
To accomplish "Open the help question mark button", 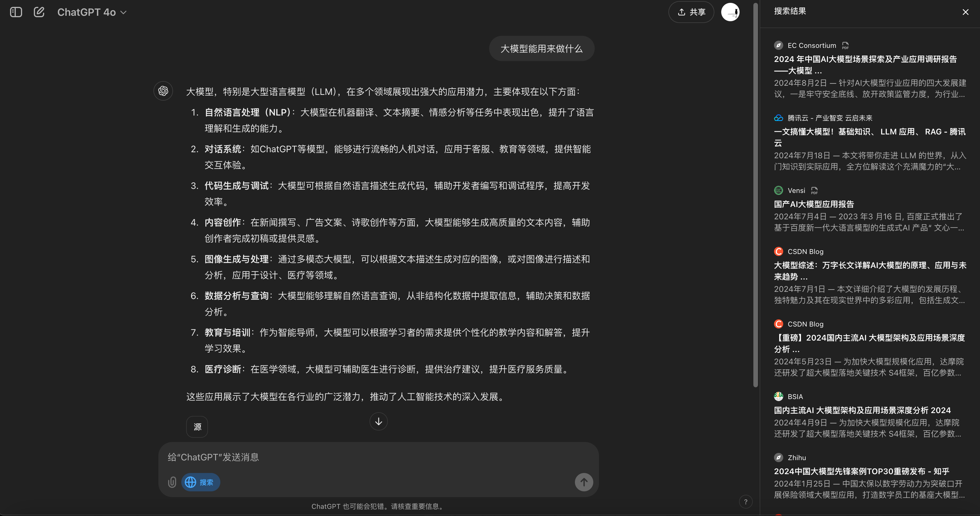I will (746, 502).
